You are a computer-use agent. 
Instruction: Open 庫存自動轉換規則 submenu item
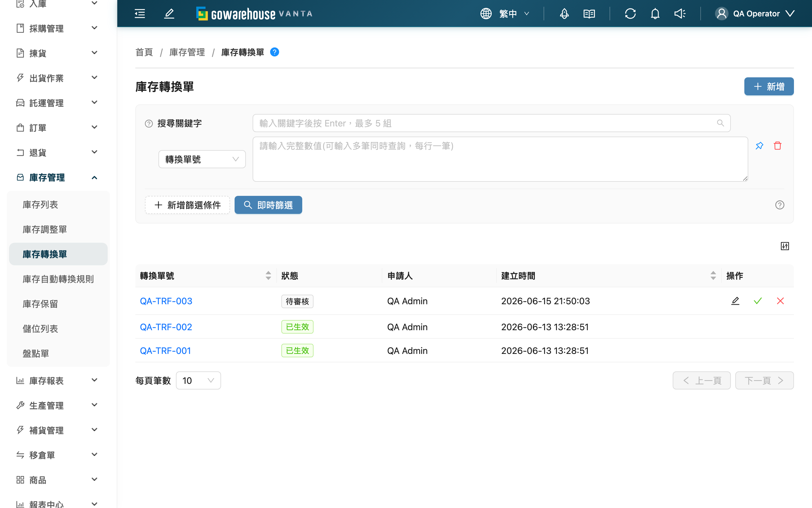click(58, 279)
